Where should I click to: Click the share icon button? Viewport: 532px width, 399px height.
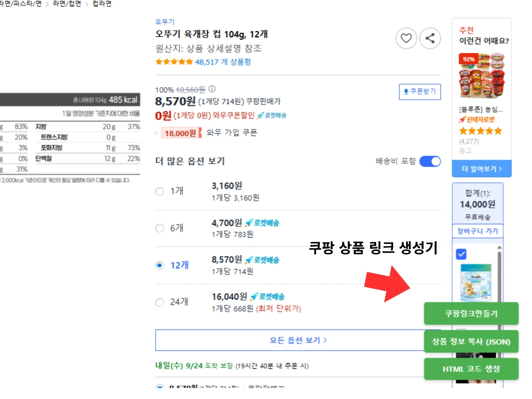coord(430,39)
